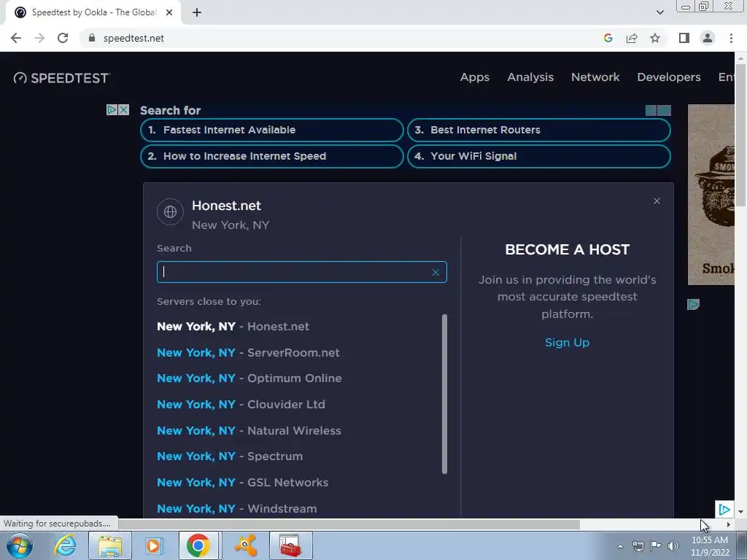The width and height of the screenshot is (747, 560).
Task: Show hidden system tray icons
Action: 620,546
